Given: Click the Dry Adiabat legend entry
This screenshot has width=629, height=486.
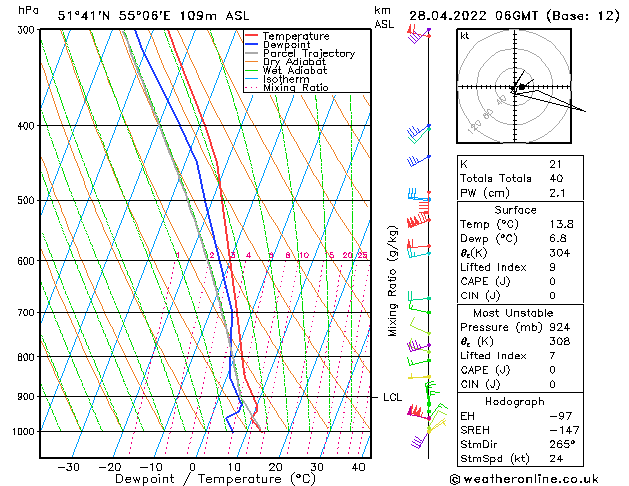Looking at the screenshot, I should click(x=294, y=62).
